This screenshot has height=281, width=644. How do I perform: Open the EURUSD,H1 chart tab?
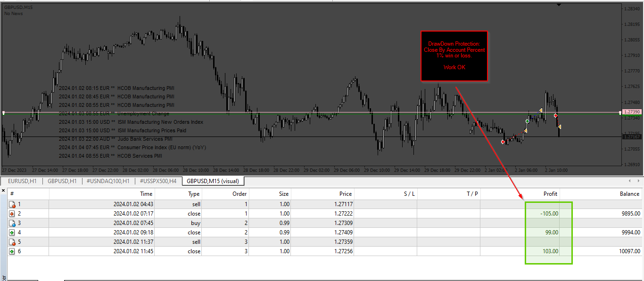22,181
